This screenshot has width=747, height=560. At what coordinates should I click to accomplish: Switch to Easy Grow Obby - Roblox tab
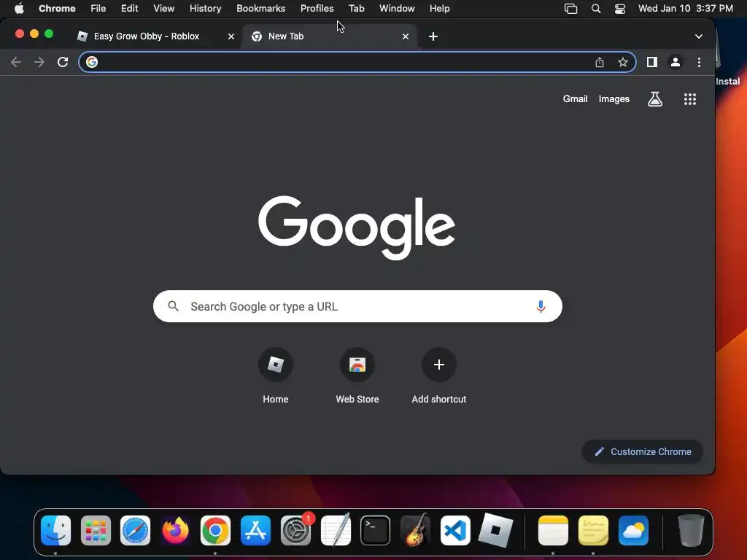tap(146, 36)
